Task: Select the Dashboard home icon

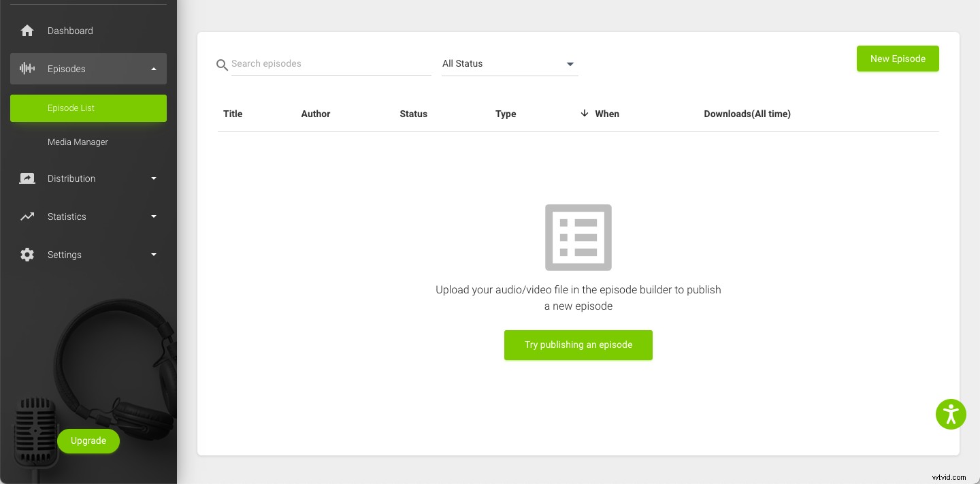Action: pos(27,31)
